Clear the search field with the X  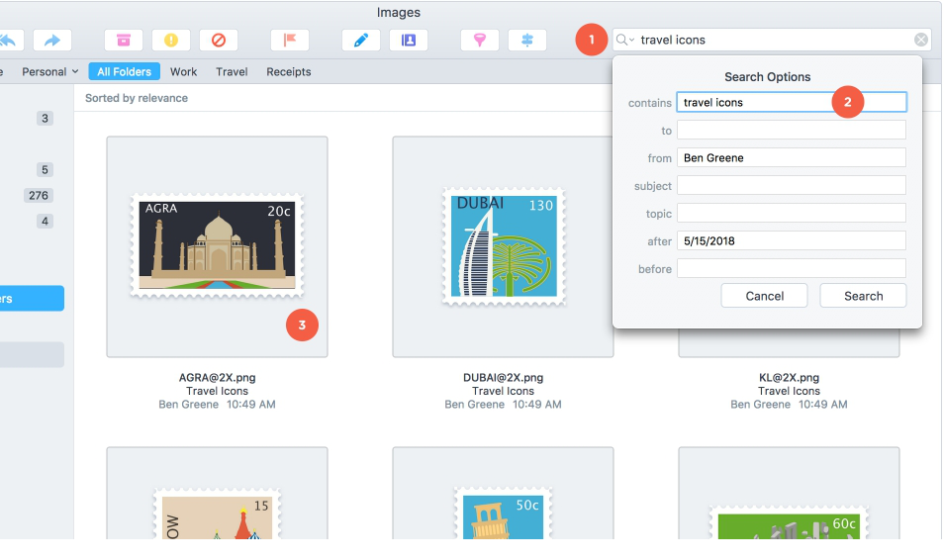(x=920, y=40)
